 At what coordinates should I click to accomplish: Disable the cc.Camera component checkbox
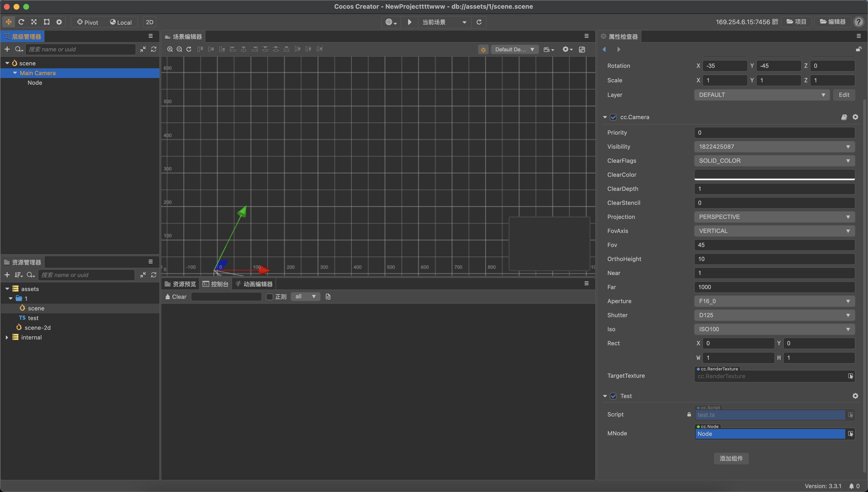tap(613, 117)
